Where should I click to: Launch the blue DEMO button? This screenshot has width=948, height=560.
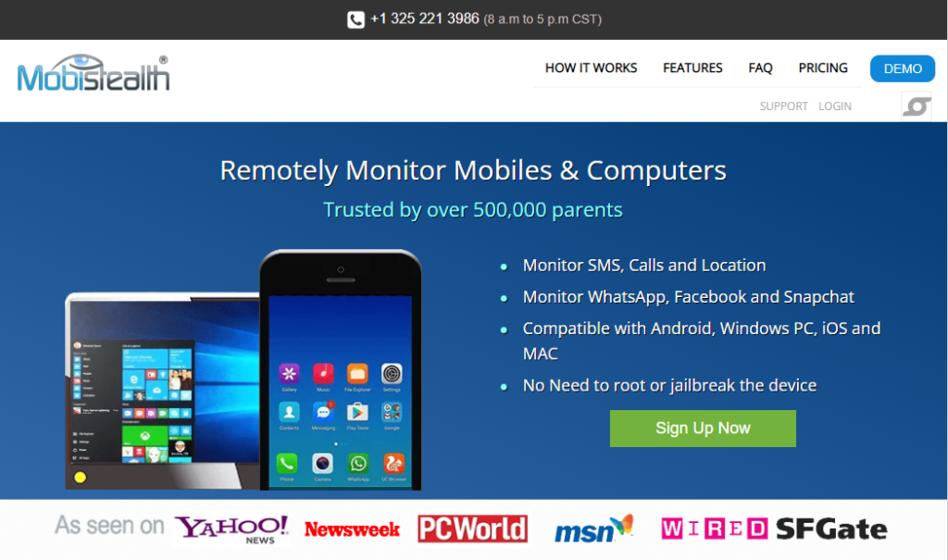click(x=902, y=68)
